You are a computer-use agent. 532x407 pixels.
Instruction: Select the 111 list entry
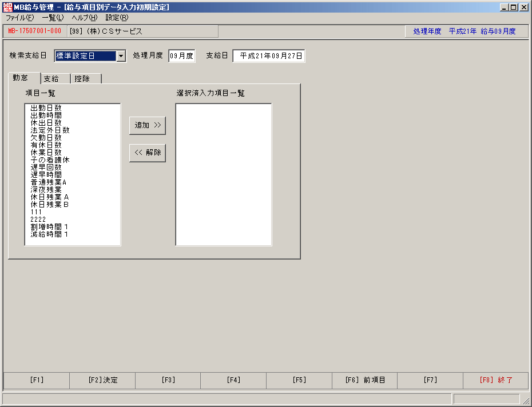point(36,212)
